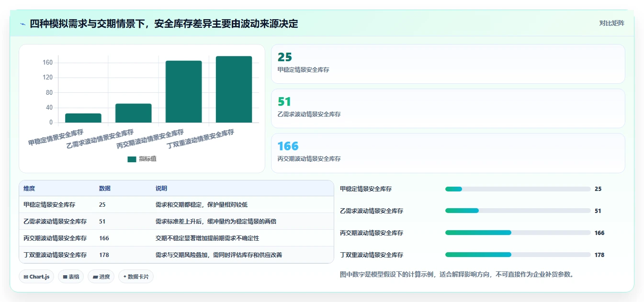Toggle the 指标值 legend color box
The height and width of the screenshot is (302, 644).
(x=132, y=159)
